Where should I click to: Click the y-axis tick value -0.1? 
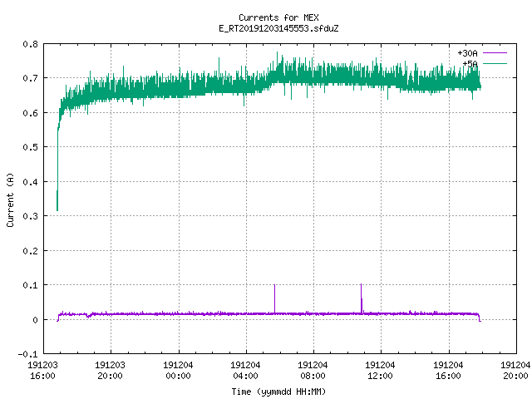tap(27, 354)
